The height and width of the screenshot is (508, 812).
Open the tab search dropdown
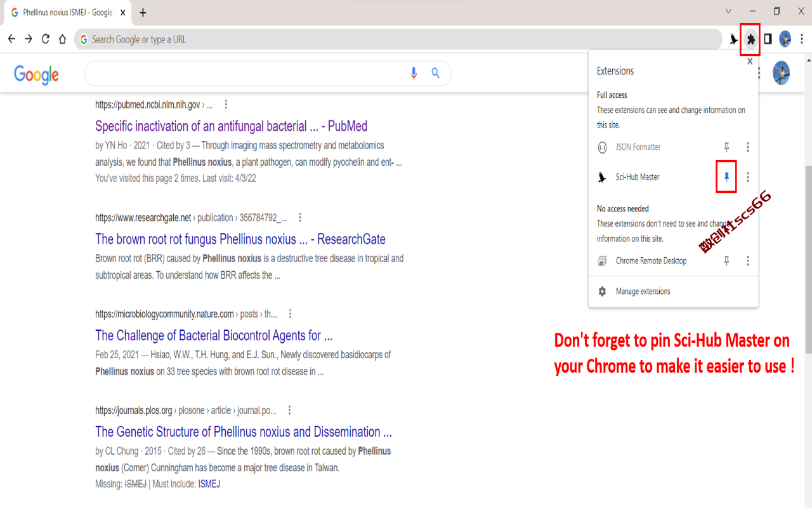(728, 11)
